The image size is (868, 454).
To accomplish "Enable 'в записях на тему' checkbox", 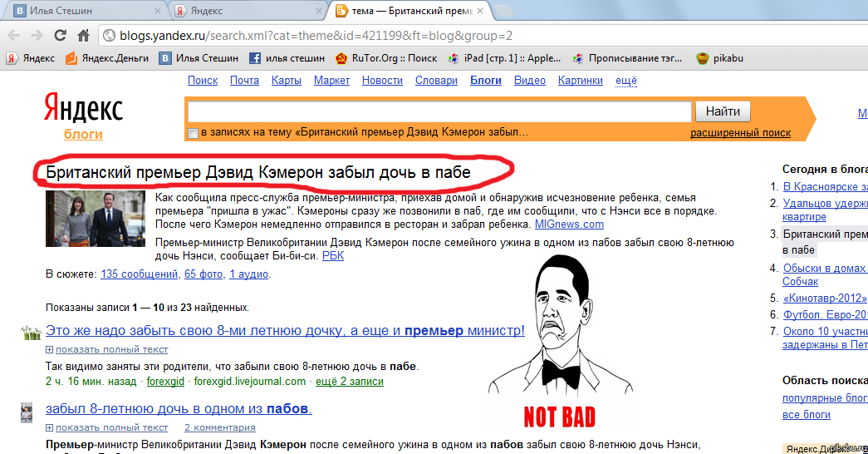I will coord(193,134).
